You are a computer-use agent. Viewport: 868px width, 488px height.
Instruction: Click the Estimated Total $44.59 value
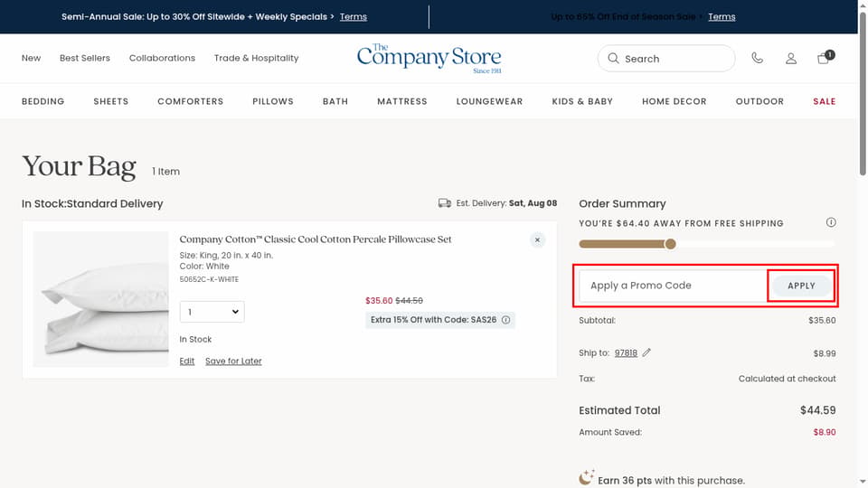(x=817, y=410)
